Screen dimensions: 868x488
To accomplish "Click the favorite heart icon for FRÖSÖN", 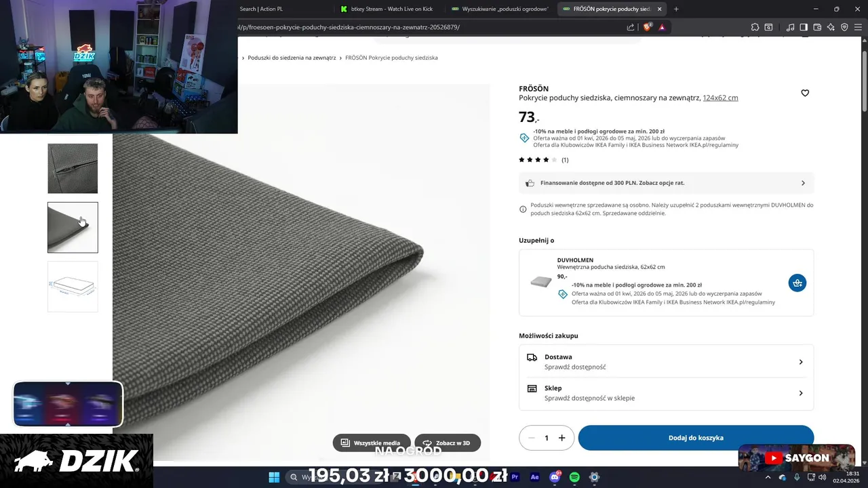I will click(805, 93).
